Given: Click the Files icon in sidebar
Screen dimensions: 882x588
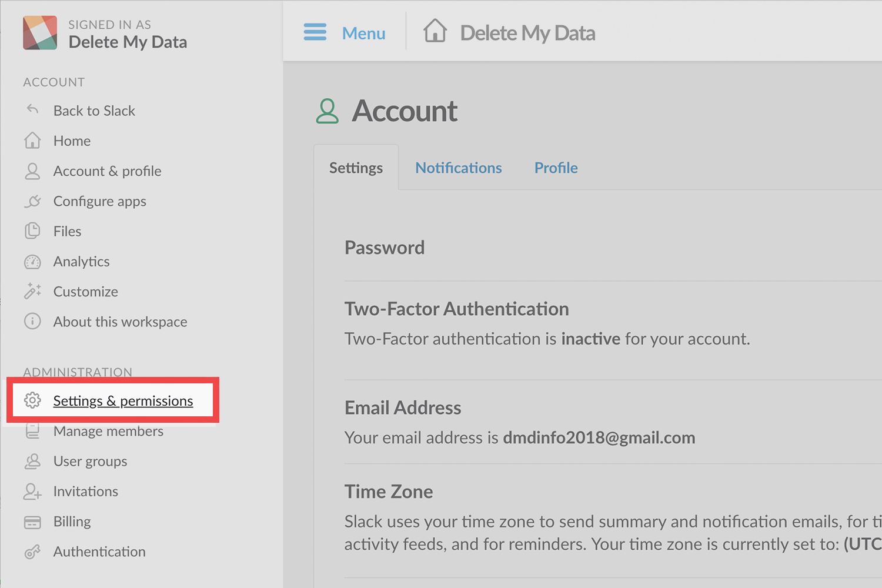Looking at the screenshot, I should [32, 231].
